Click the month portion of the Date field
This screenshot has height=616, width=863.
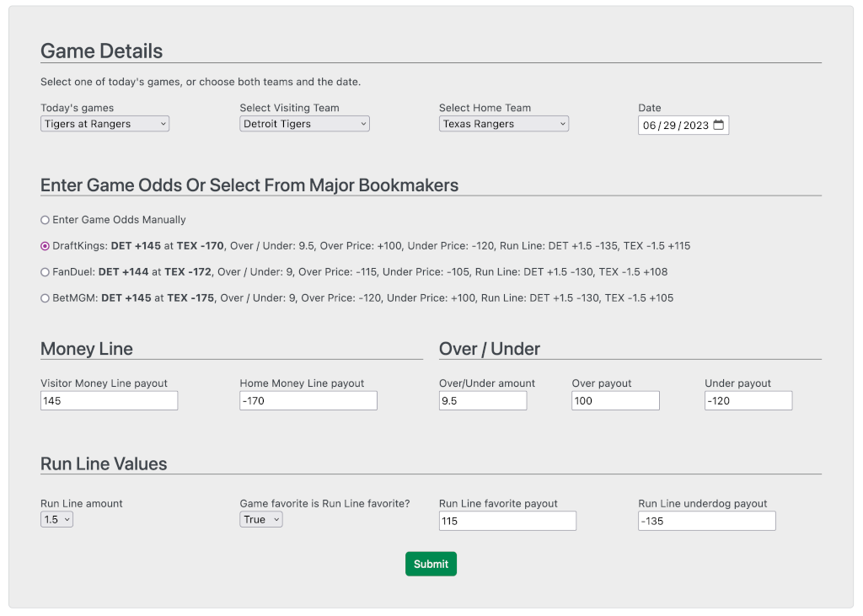tap(650, 124)
